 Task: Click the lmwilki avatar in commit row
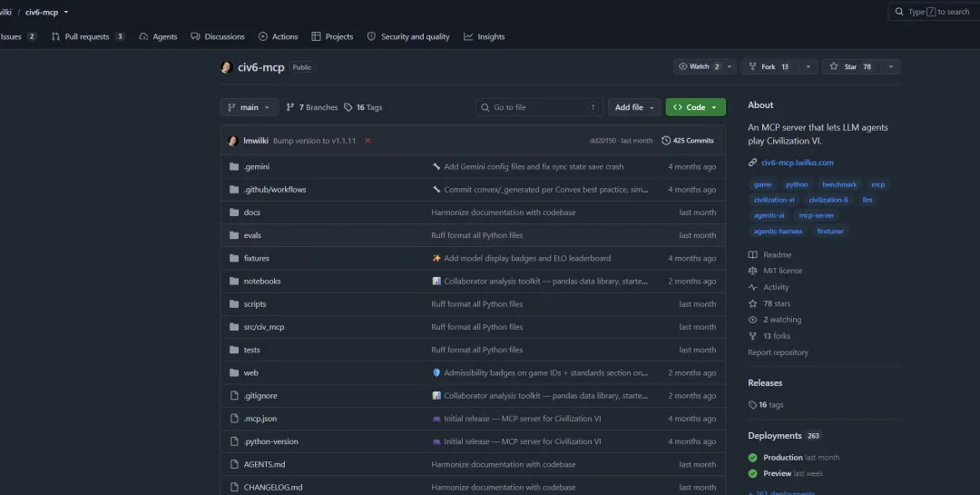point(233,141)
